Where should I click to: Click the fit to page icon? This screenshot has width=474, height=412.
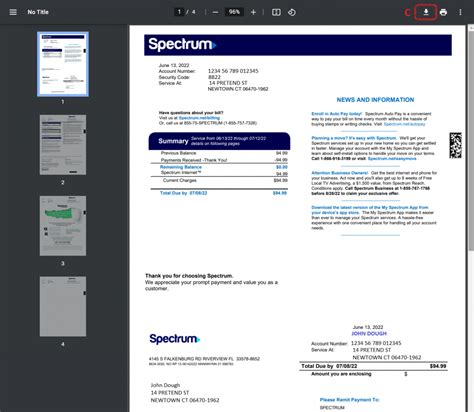(x=276, y=12)
